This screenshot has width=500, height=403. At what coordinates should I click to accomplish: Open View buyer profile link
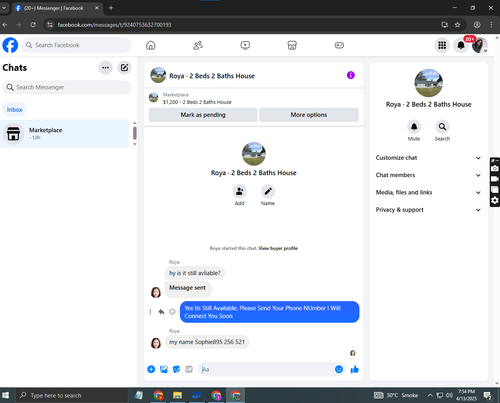pyautogui.click(x=278, y=248)
